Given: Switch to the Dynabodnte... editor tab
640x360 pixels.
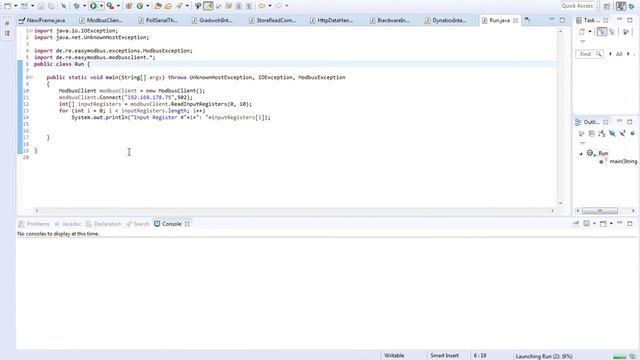Looking at the screenshot, I should click(x=445, y=20).
